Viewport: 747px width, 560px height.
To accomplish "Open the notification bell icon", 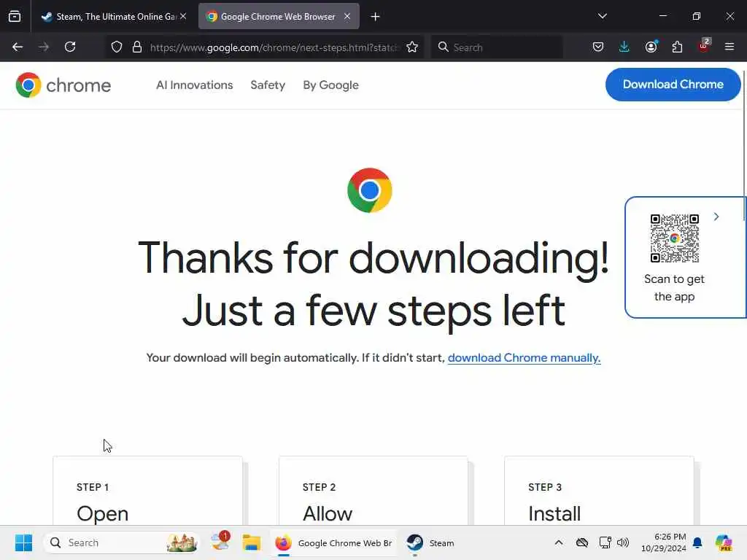I will tap(697, 542).
